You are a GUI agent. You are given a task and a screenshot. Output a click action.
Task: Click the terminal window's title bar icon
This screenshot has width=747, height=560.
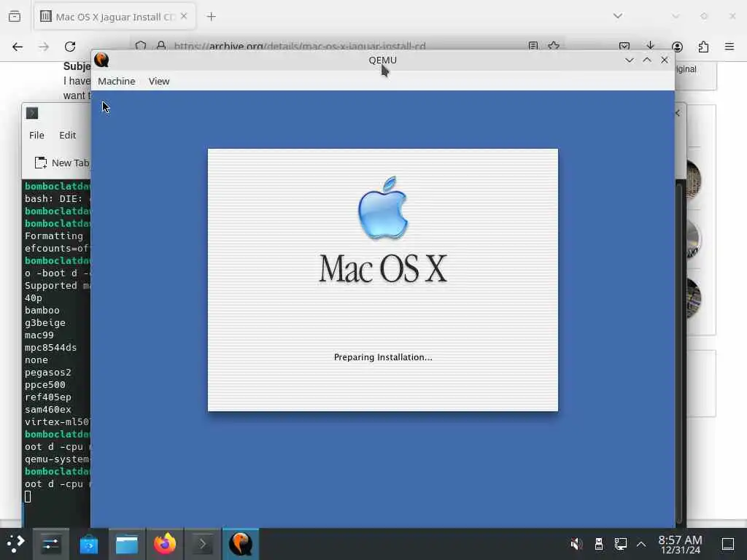pos(32,113)
